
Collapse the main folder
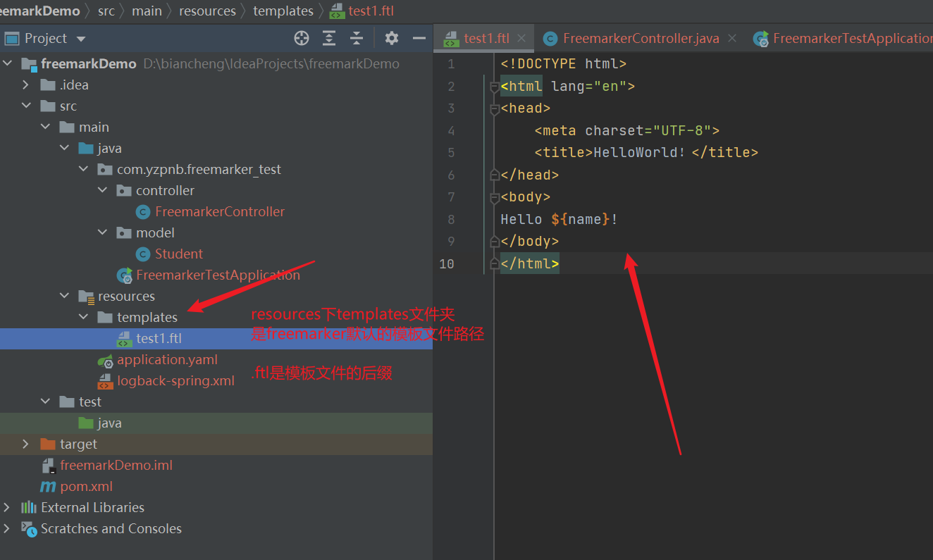46,127
